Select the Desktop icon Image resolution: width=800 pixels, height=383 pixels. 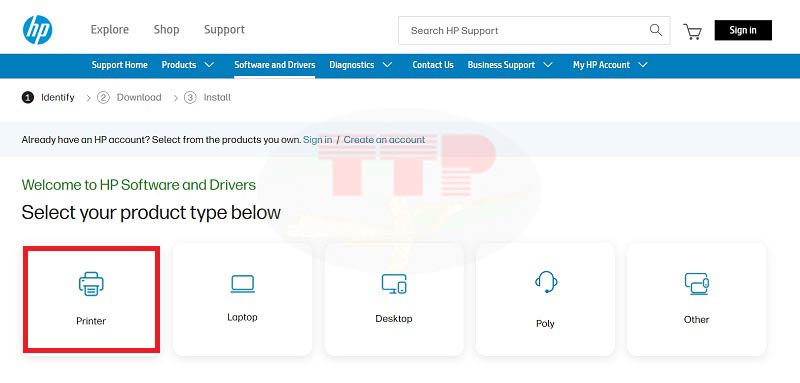click(x=394, y=284)
